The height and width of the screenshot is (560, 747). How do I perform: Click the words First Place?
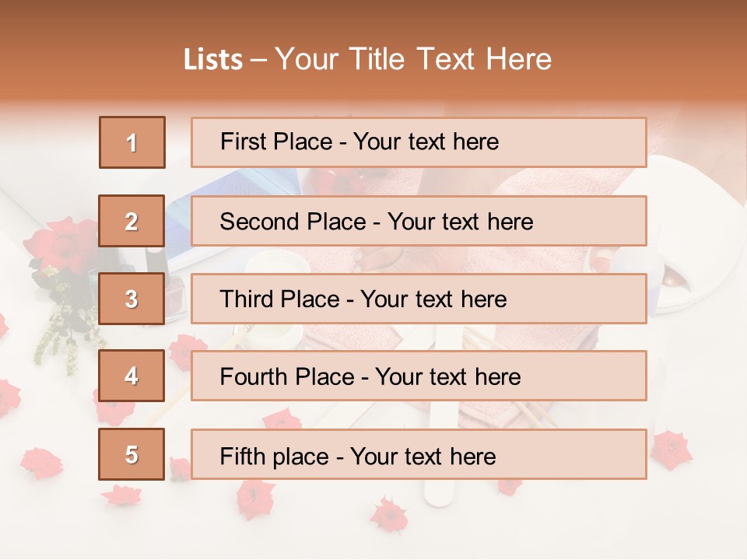tap(276, 142)
